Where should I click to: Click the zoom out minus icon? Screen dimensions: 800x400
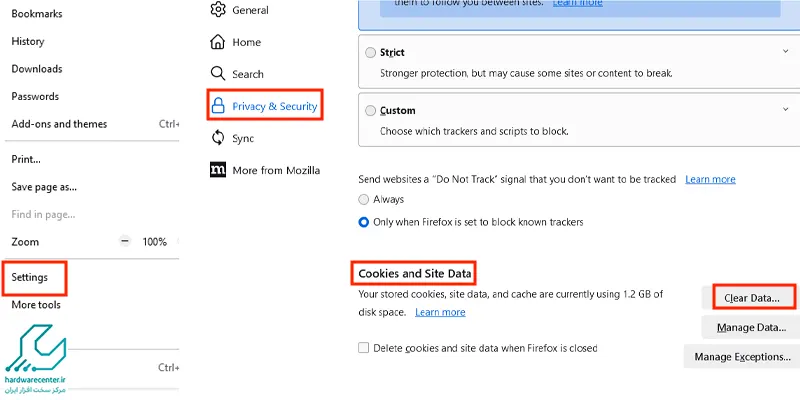(x=125, y=241)
